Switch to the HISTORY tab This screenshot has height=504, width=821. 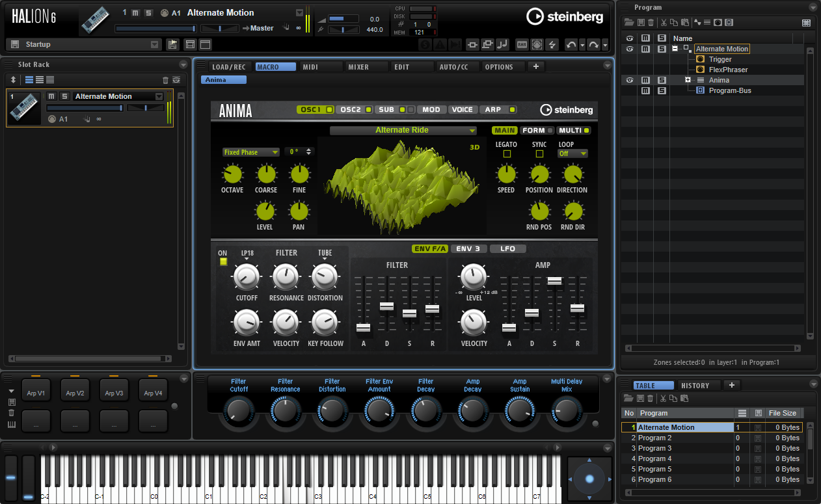click(x=698, y=386)
